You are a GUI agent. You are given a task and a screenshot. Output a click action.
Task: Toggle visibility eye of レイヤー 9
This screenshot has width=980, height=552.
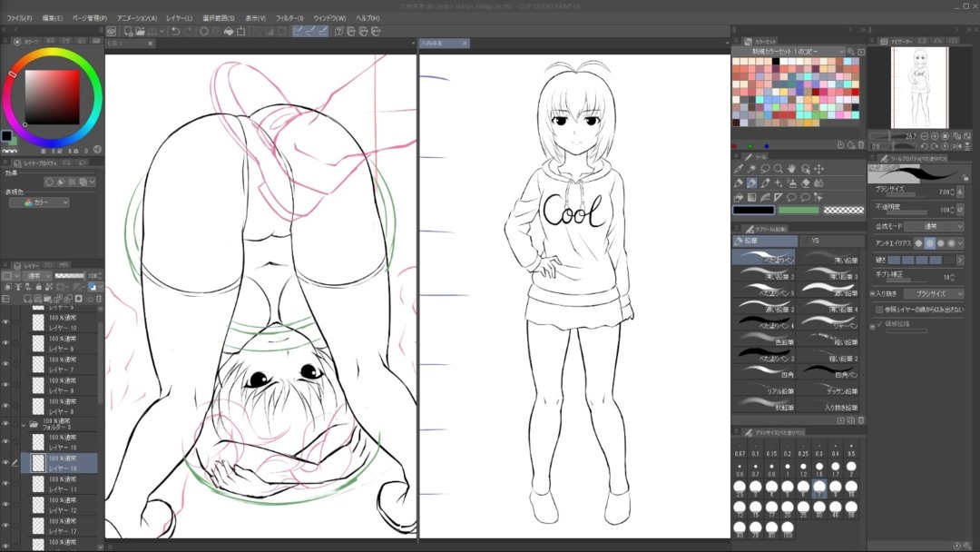(x=5, y=385)
